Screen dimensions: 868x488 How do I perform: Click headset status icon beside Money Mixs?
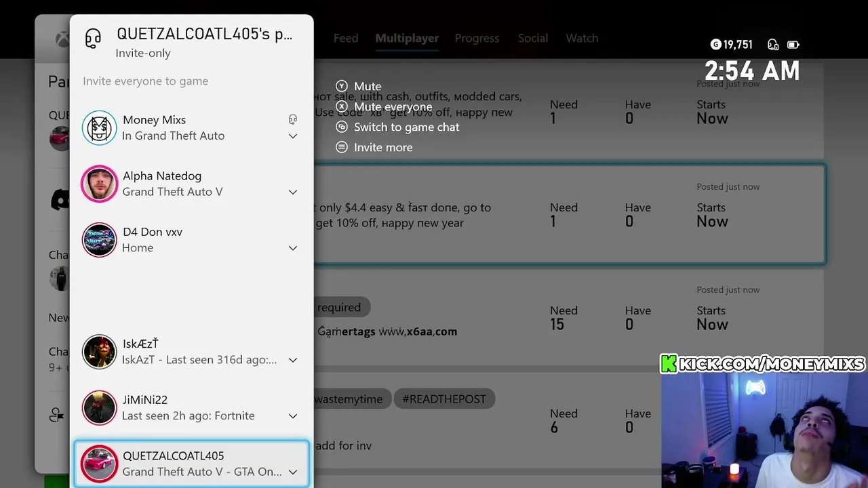[x=293, y=119]
